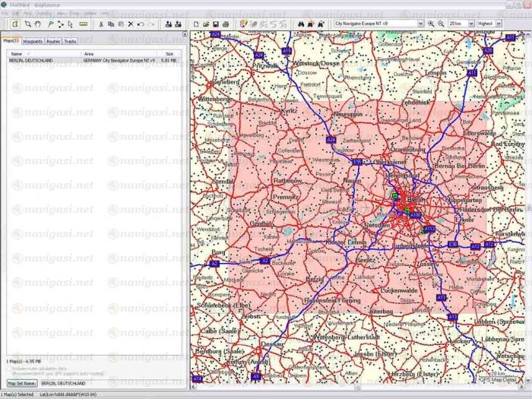Click the Distance/Bearing ruler tool
Image resolution: width=532 pixels, height=399 pixels.
83,24
